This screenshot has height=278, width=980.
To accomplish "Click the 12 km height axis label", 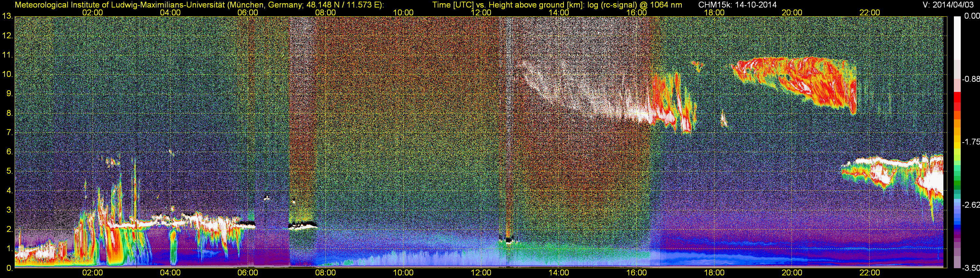I will point(7,36).
